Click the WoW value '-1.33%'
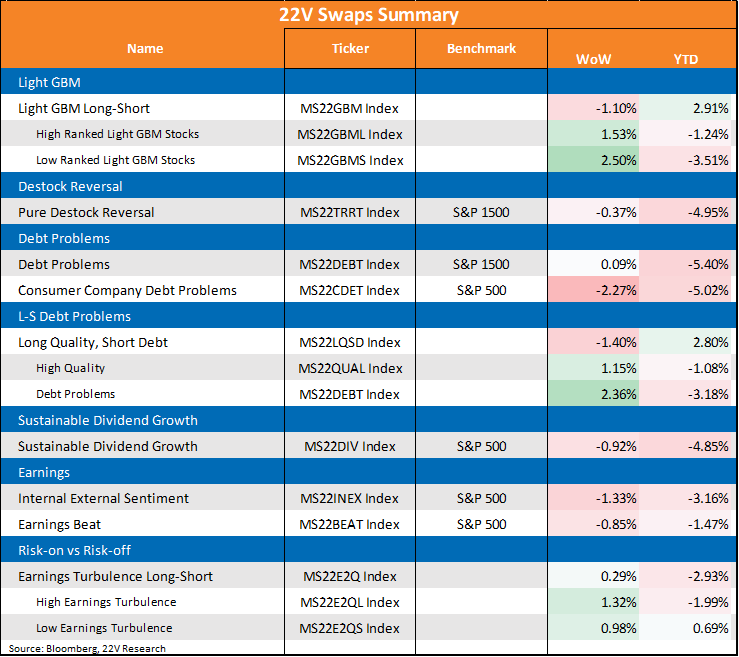Viewport: 739px width, 657px height. [616, 499]
